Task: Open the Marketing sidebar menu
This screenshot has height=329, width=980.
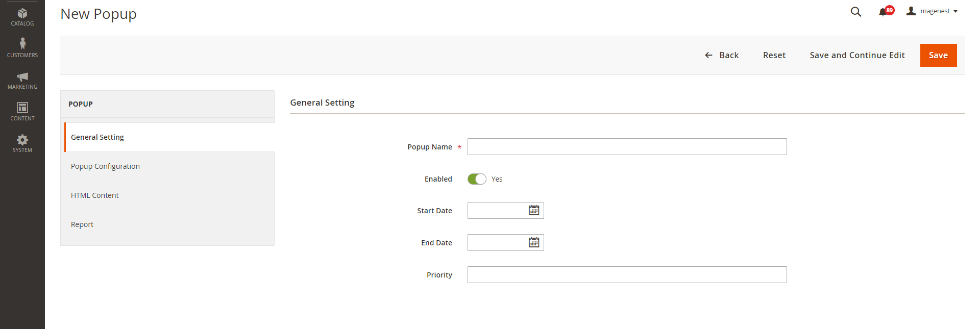Action: 22,80
